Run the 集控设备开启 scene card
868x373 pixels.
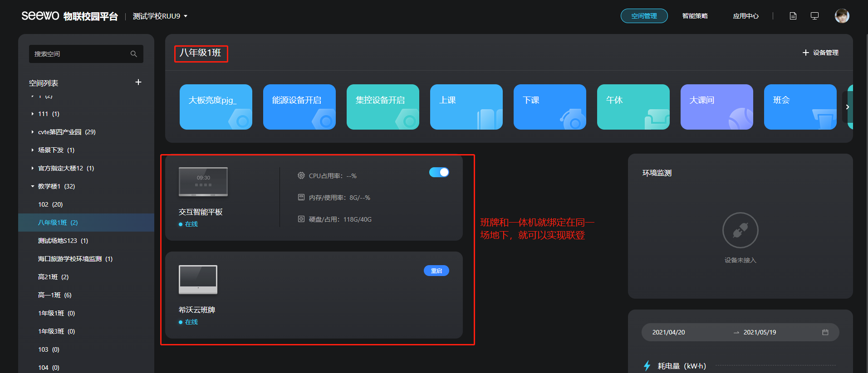click(383, 107)
